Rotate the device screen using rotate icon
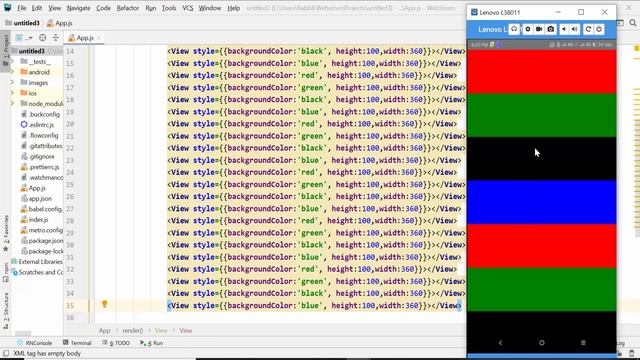Viewport: 640px width, 360px height. [x=588, y=29]
